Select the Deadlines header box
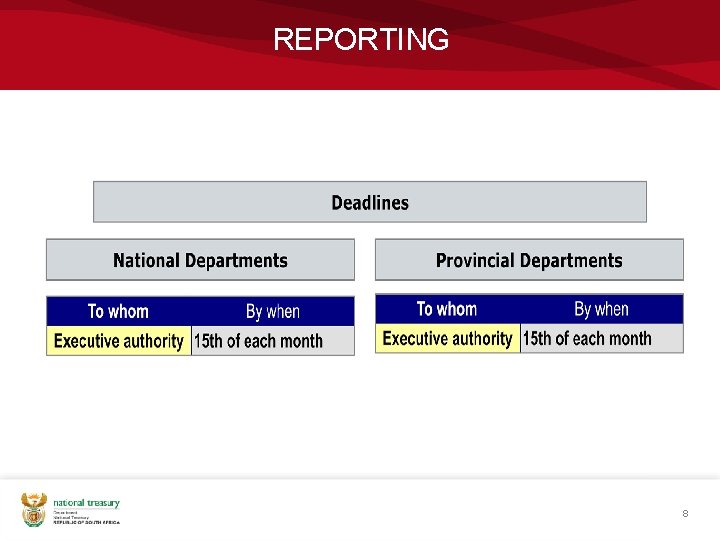Screen dimensions: 720x540 coord(370,202)
